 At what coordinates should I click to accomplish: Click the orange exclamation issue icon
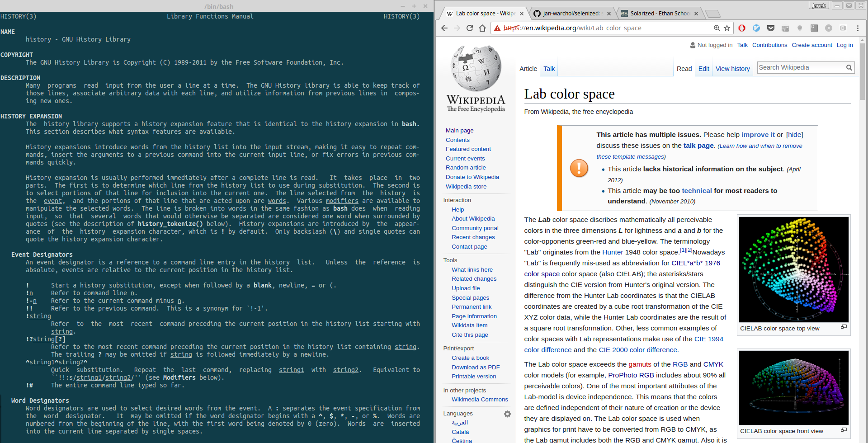click(x=579, y=168)
